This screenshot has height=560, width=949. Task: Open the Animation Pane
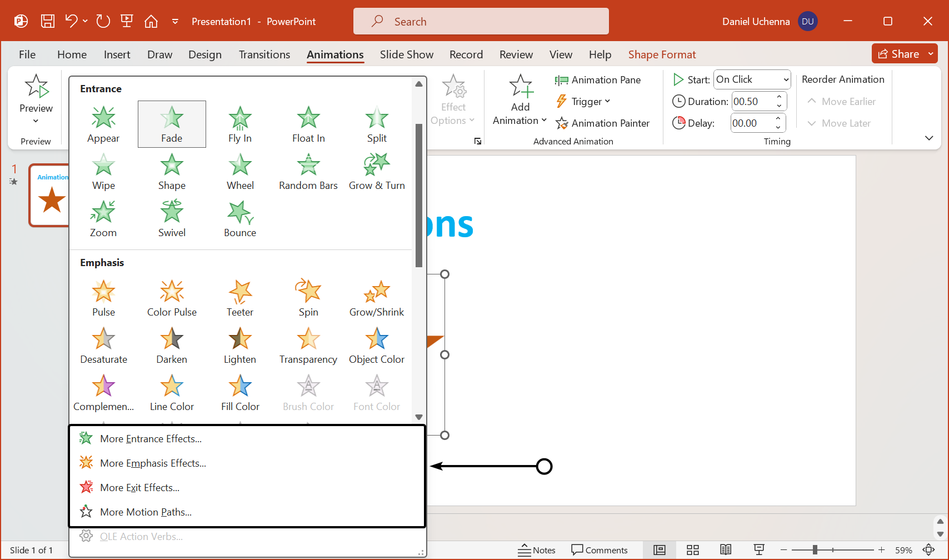(598, 80)
